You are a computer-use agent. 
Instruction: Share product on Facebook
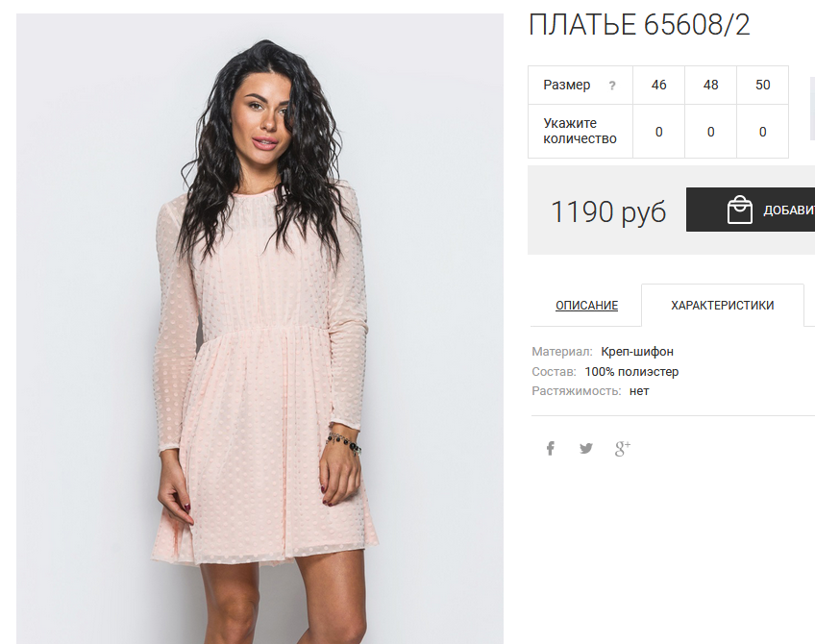(550, 448)
